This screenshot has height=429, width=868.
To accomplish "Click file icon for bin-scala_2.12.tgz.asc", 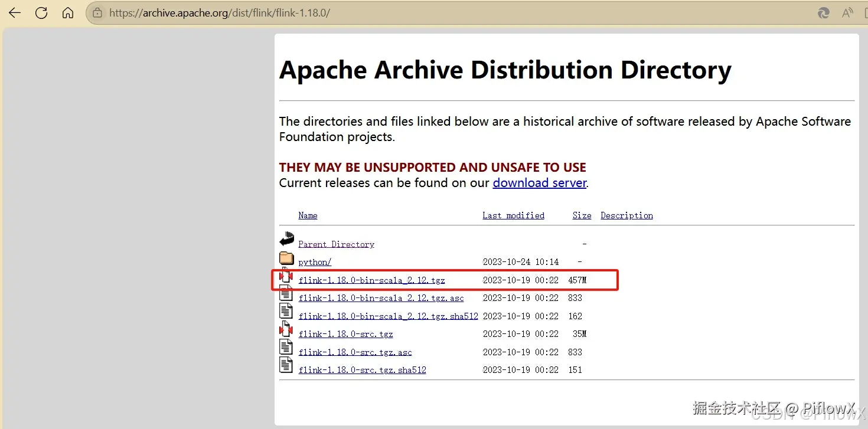I will tap(286, 293).
